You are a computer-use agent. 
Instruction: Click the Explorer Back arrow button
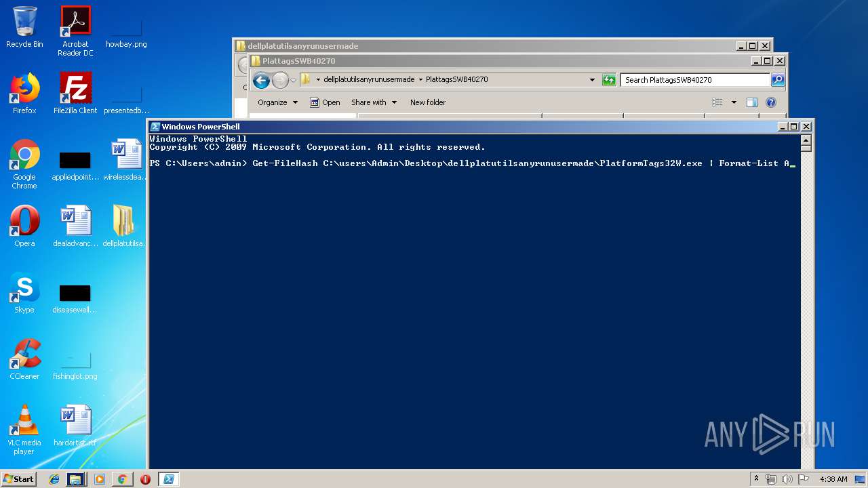click(261, 81)
